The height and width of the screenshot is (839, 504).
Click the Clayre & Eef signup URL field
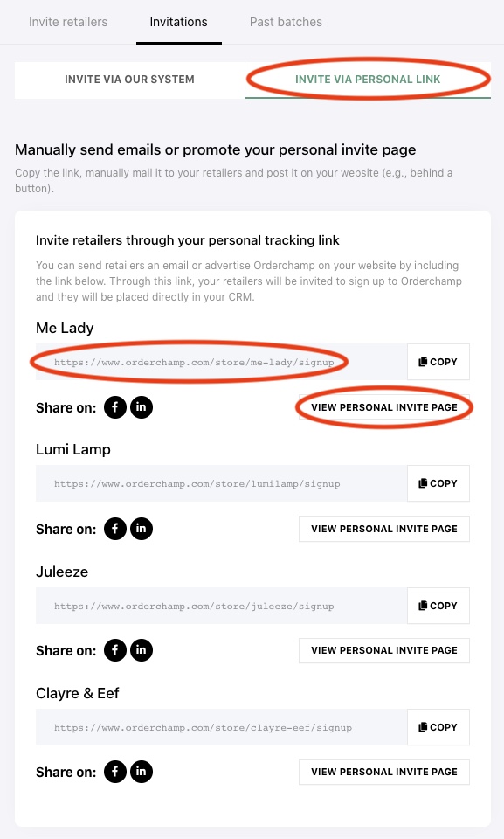[221, 727]
